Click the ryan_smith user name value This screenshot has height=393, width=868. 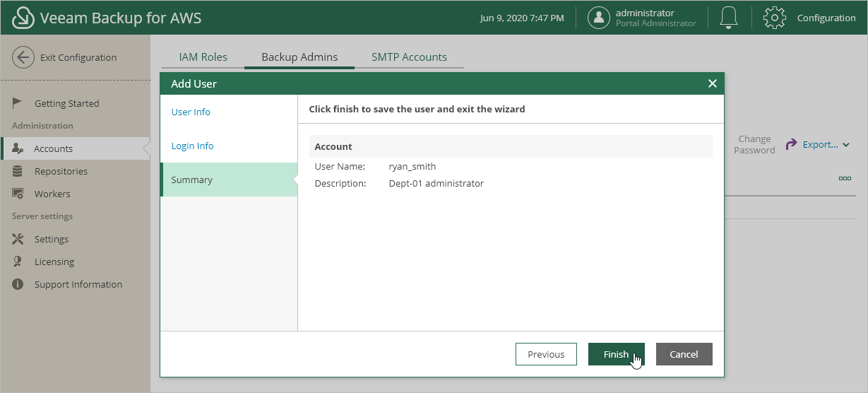(x=412, y=166)
